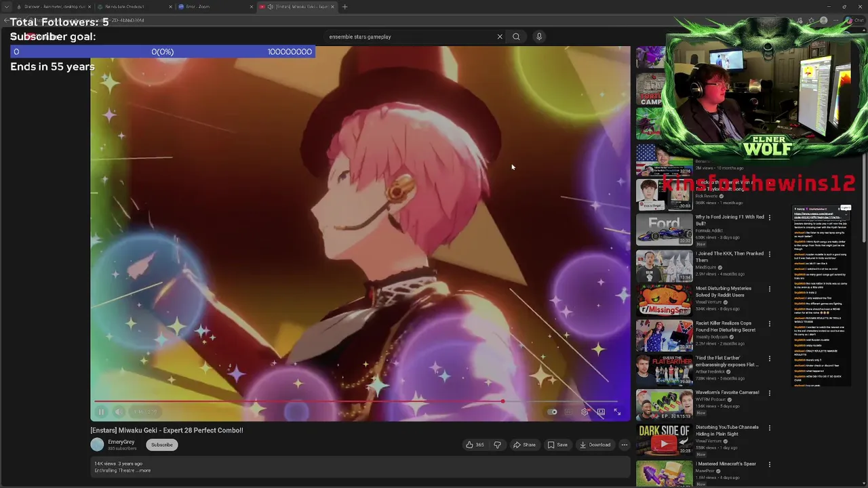Mute the tab via its speaker icon
Screen dimensions: 868x488
click(x=271, y=7)
